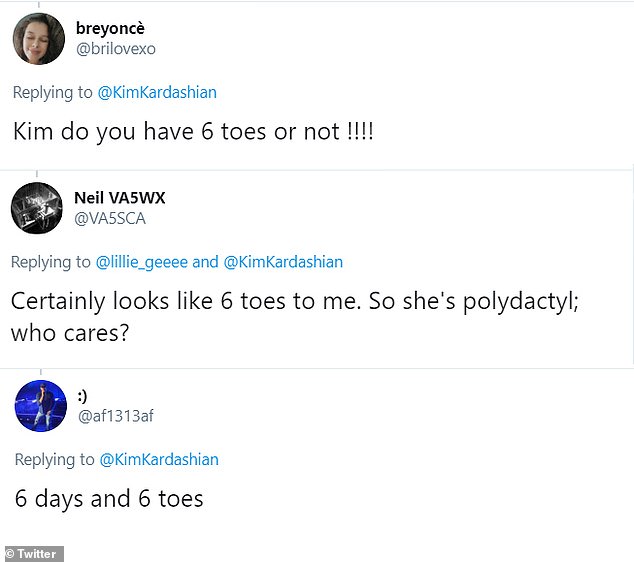The height and width of the screenshot is (562, 634).
Task: Open the @VA5SCA handle
Action: click(x=109, y=218)
